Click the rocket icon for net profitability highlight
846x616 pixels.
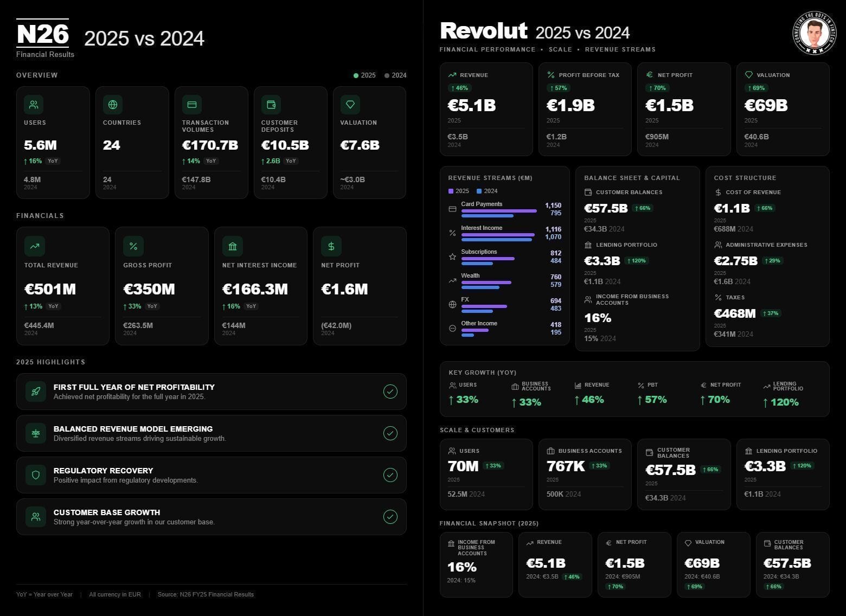click(x=36, y=392)
